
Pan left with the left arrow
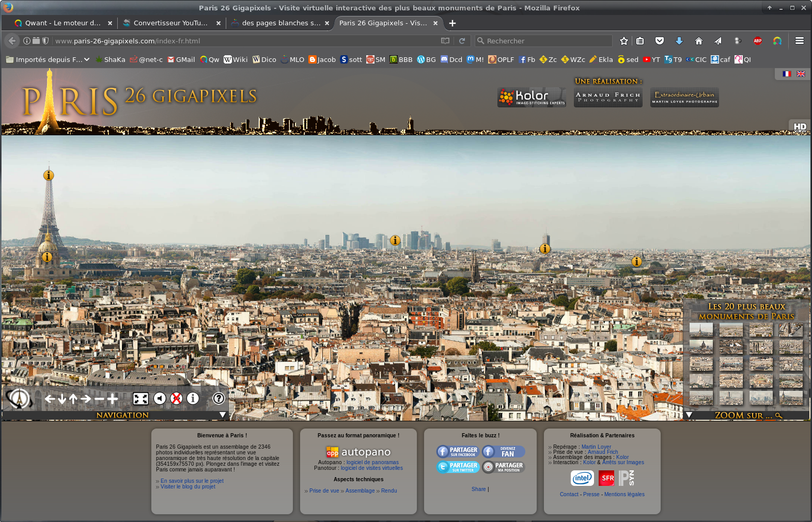click(x=50, y=399)
